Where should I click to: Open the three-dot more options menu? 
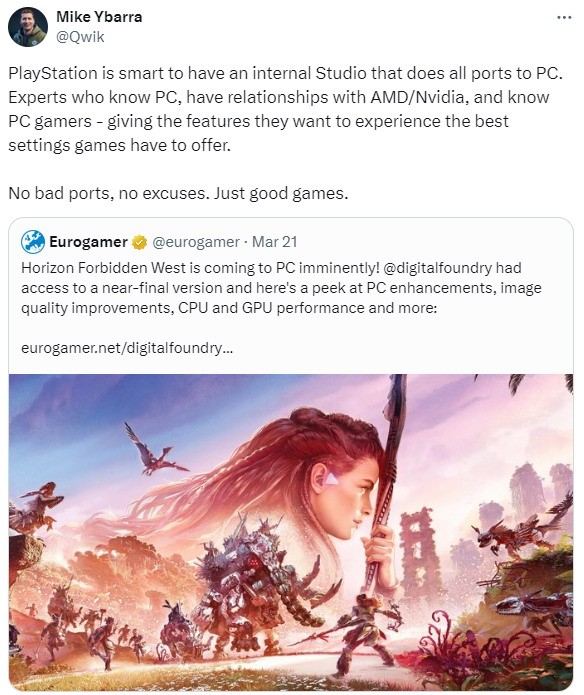(x=564, y=17)
